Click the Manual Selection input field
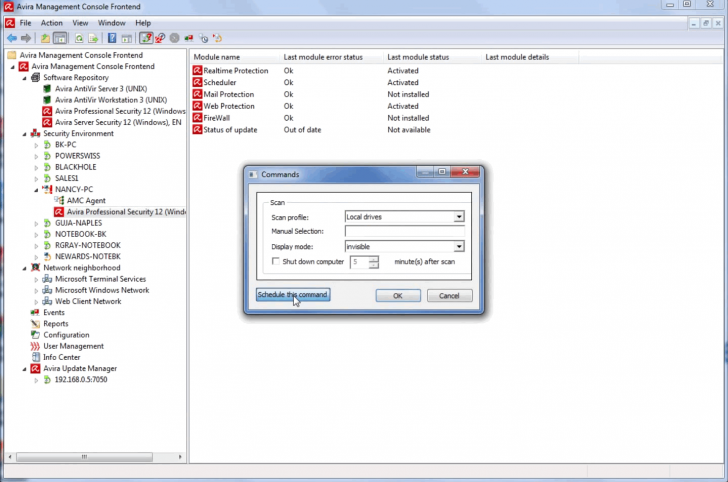Viewport: 728px width, 482px height. (x=404, y=231)
